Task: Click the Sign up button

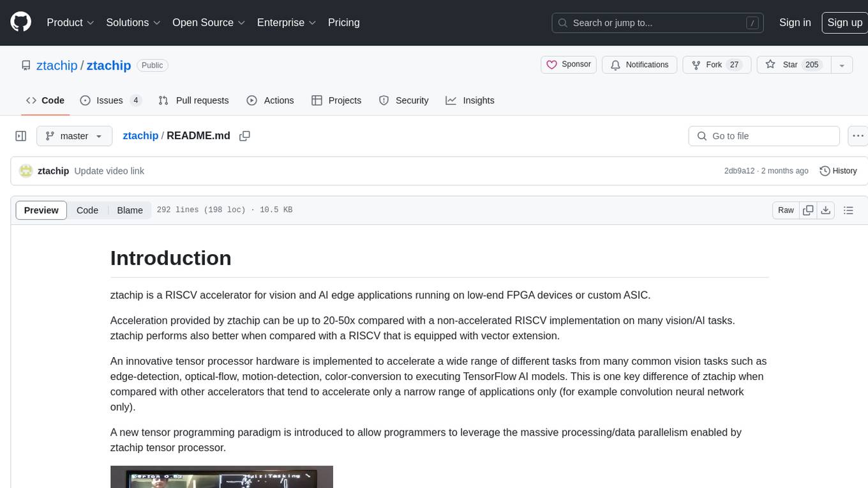Action: tap(844, 22)
